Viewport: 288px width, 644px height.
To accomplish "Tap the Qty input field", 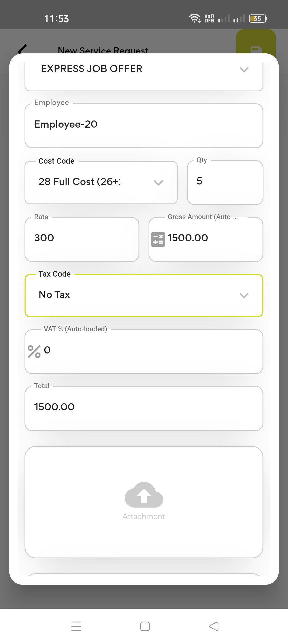I will pyautogui.click(x=225, y=182).
